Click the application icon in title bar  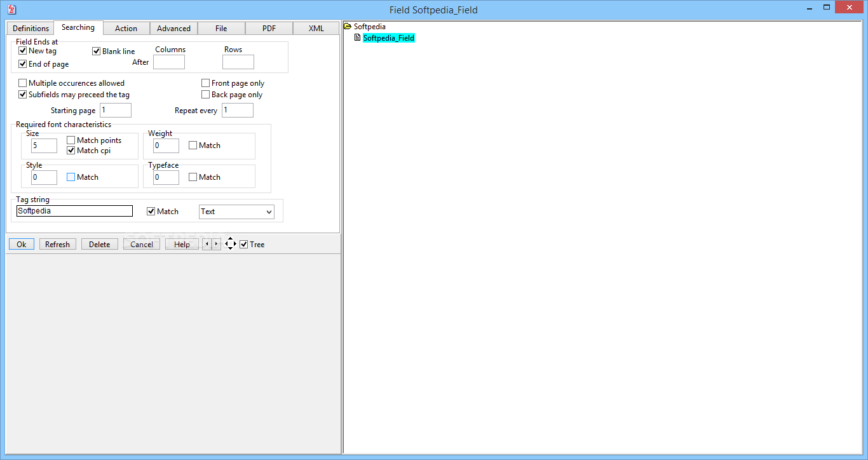pyautogui.click(x=11, y=10)
